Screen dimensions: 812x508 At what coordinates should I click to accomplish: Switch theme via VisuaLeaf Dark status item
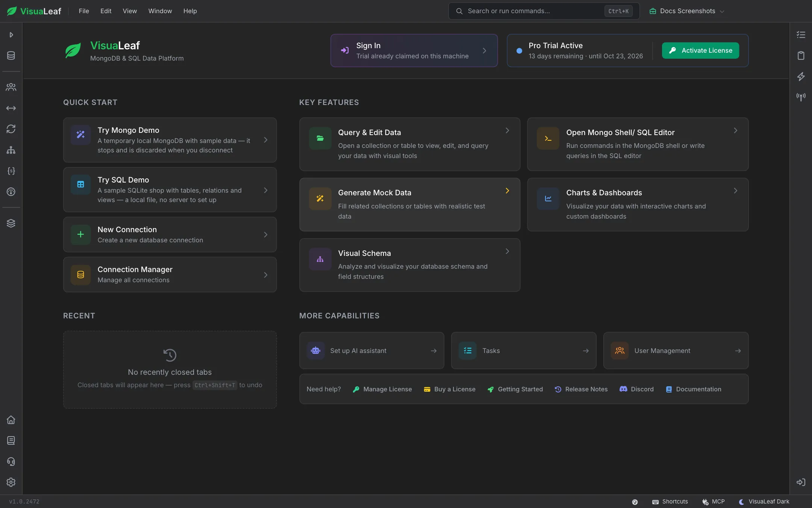(x=764, y=502)
